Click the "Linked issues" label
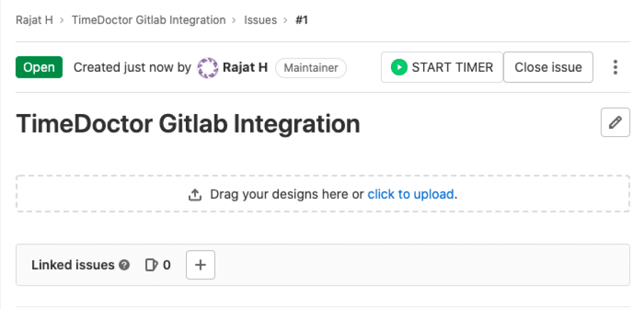The width and height of the screenshot is (644, 310). point(73,265)
